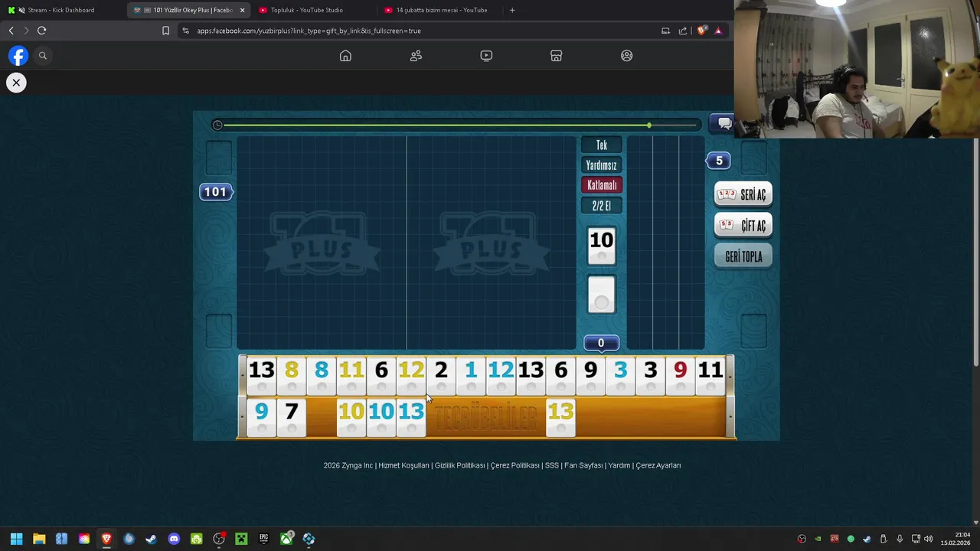The width and height of the screenshot is (980, 551).
Task: Select the yellow 11 tile on top row
Action: [351, 376]
